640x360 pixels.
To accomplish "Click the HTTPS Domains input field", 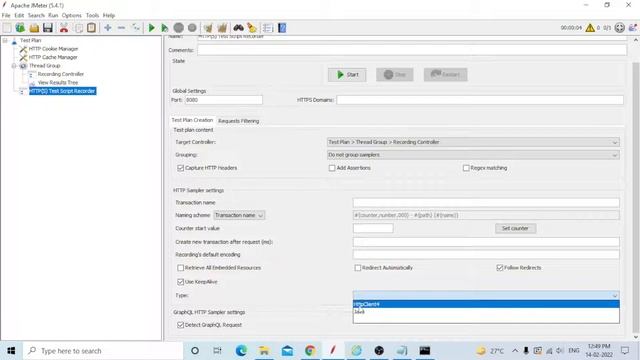I will coord(480,100).
